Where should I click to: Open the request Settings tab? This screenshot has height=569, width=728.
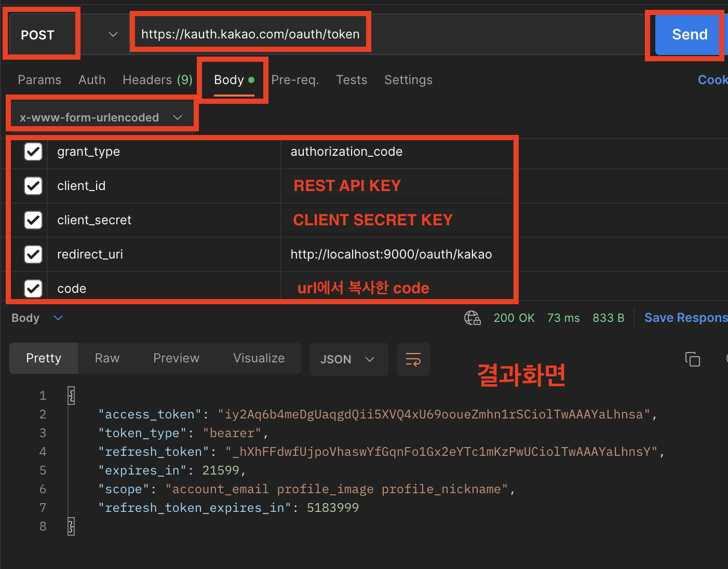[408, 80]
